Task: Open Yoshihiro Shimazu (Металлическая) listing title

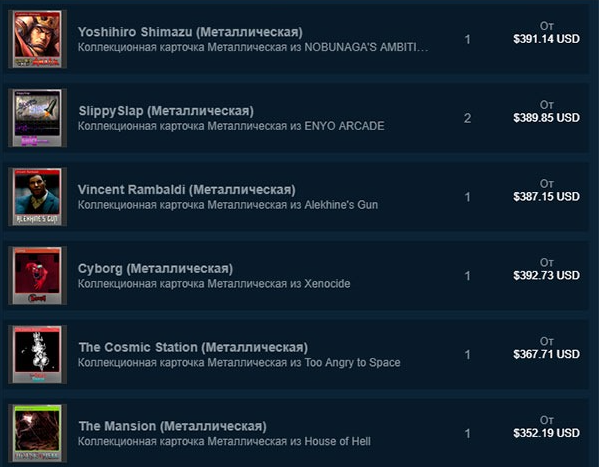Action: (190, 32)
